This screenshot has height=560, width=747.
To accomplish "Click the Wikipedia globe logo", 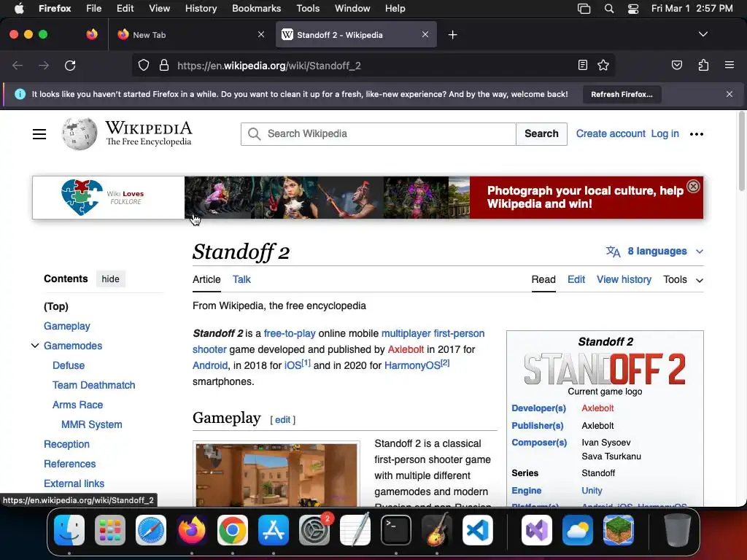I will 79,134.
